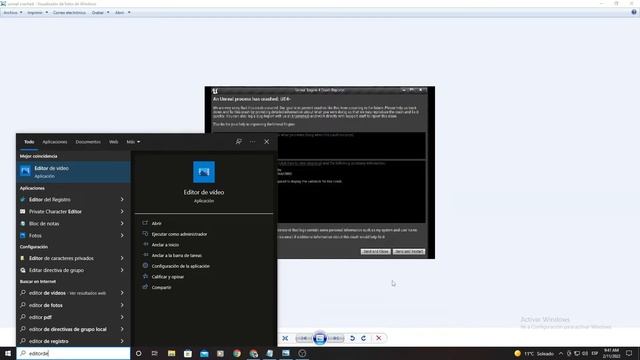Click the weather widget on taskbar
The image size is (640, 360).
[534, 353]
